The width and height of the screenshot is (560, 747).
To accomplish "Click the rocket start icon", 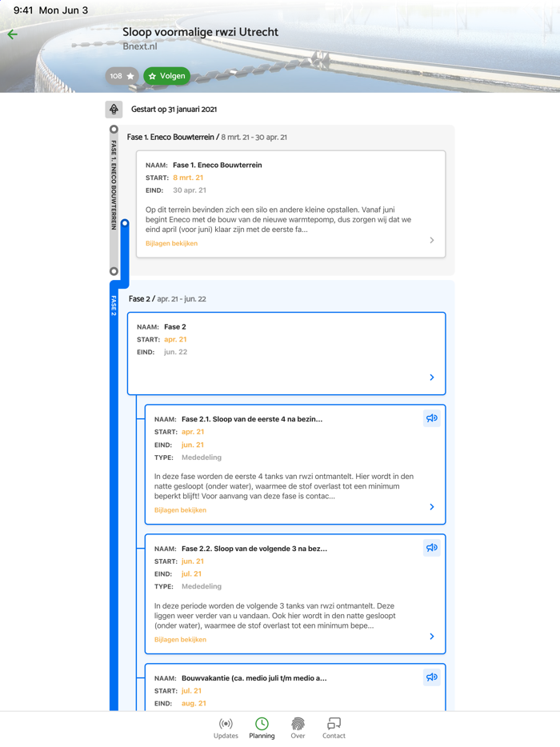I will [114, 110].
